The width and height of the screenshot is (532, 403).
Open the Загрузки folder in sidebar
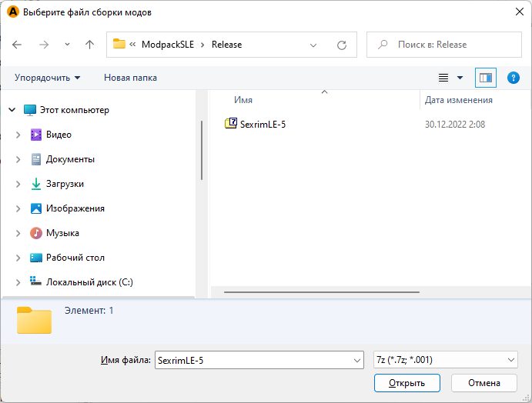[x=65, y=184]
